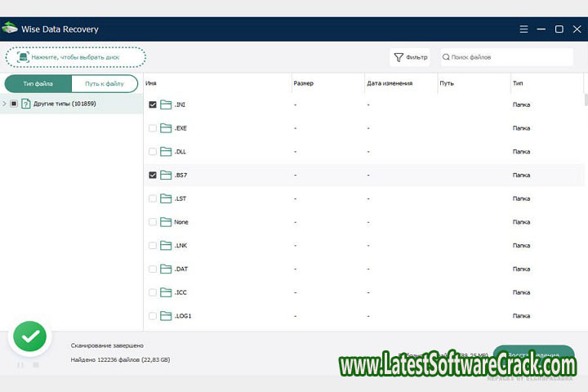Switch to the Путь к файлу tab
The image size is (588, 392).
pyautogui.click(x=105, y=83)
